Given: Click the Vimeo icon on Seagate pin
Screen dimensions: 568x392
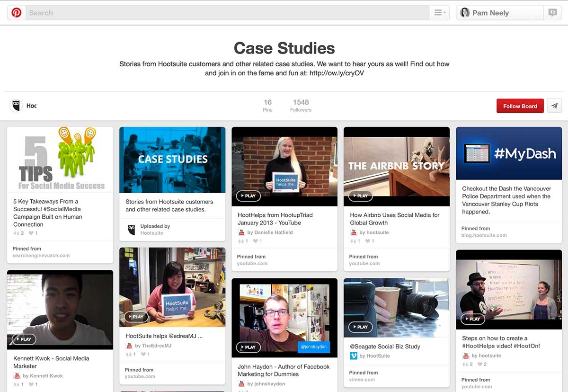Looking at the screenshot, I should pyautogui.click(x=354, y=356).
